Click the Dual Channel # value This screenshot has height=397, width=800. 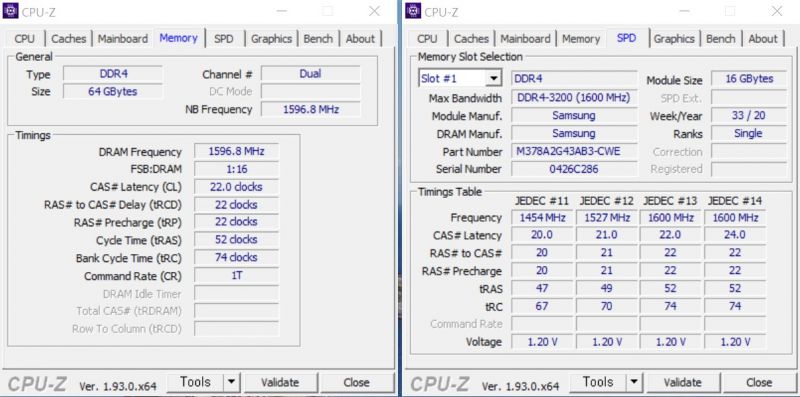coord(310,73)
